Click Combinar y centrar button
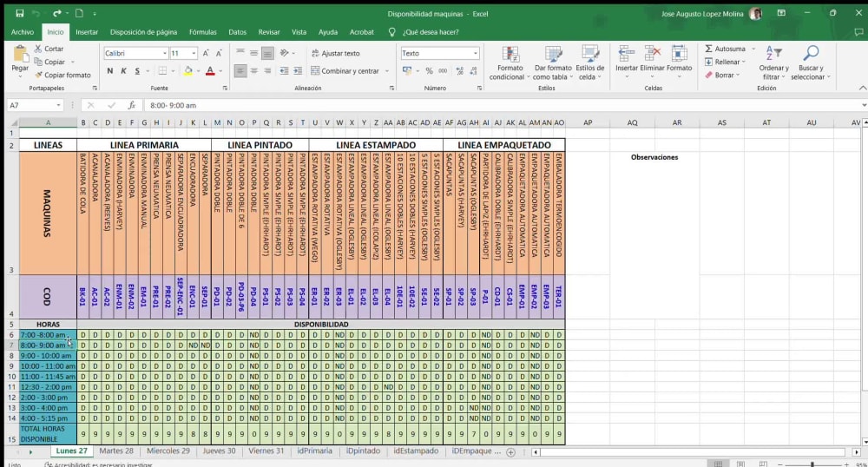The image size is (868, 467). [x=345, y=71]
